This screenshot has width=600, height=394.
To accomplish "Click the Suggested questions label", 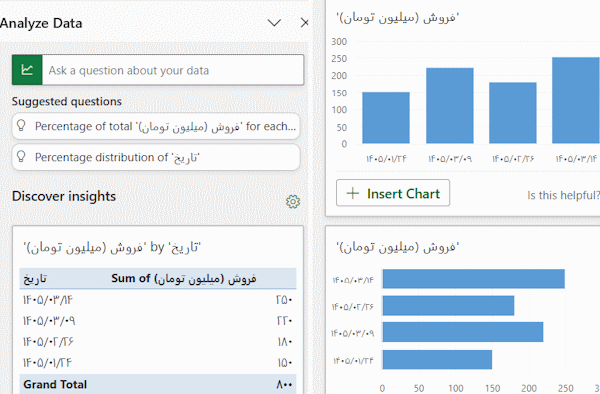I will [67, 101].
